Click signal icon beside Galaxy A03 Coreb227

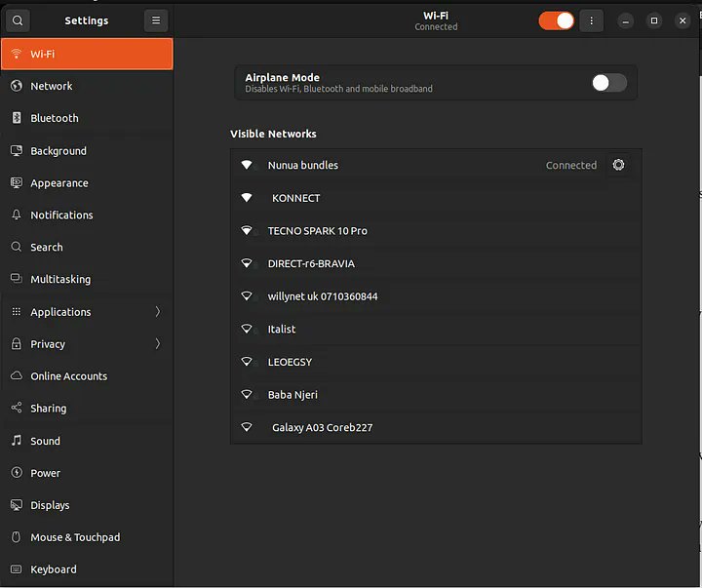coord(247,427)
